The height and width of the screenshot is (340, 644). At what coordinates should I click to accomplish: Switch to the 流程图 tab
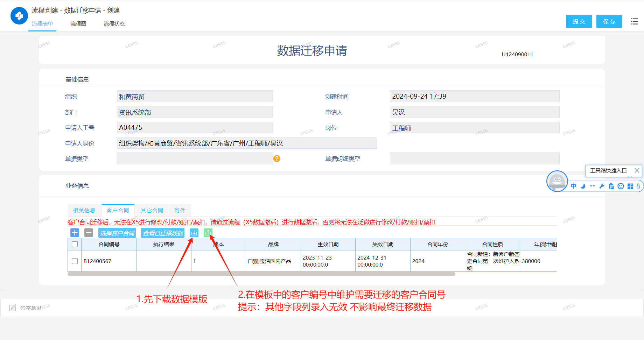(x=78, y=23)
